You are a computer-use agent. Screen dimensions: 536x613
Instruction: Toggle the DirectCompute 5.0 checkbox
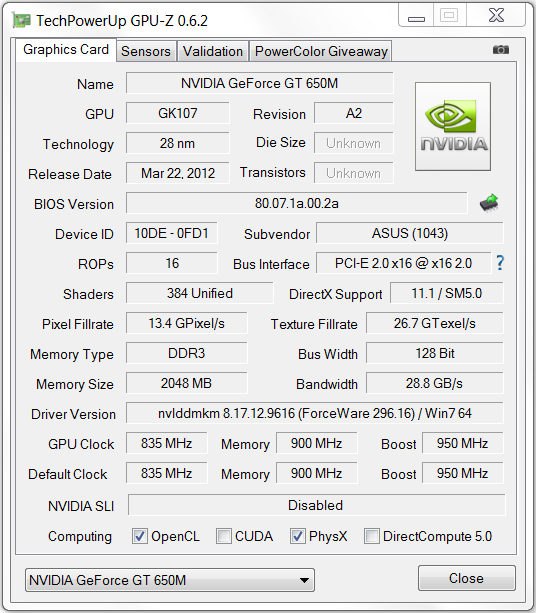(371, 536)
